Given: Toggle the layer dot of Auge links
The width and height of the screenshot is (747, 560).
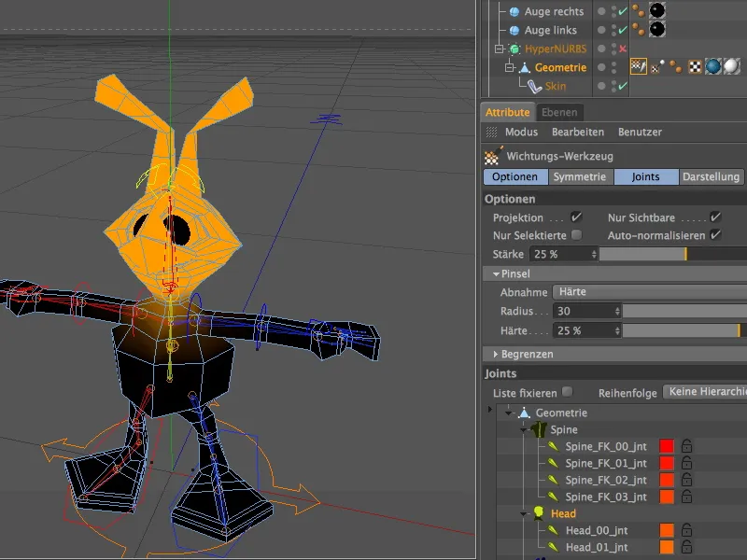Looking at the screenshot, I should (x=601, y=30).
